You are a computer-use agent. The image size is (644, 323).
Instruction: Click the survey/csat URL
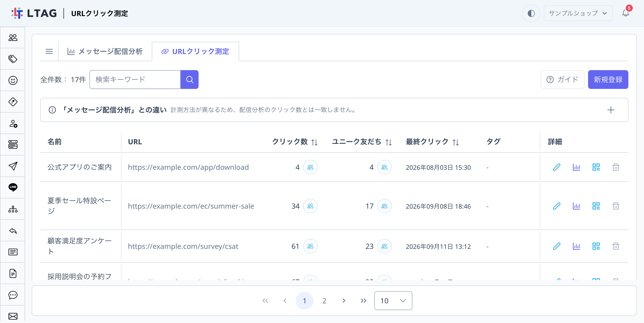click(x=183, y=246)
